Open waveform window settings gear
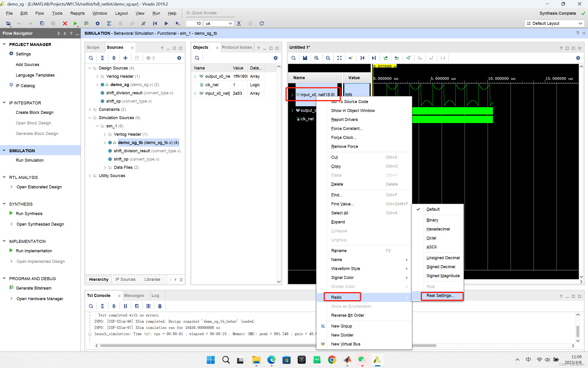Viewport: 588px width, 368px height. (578, 58)
